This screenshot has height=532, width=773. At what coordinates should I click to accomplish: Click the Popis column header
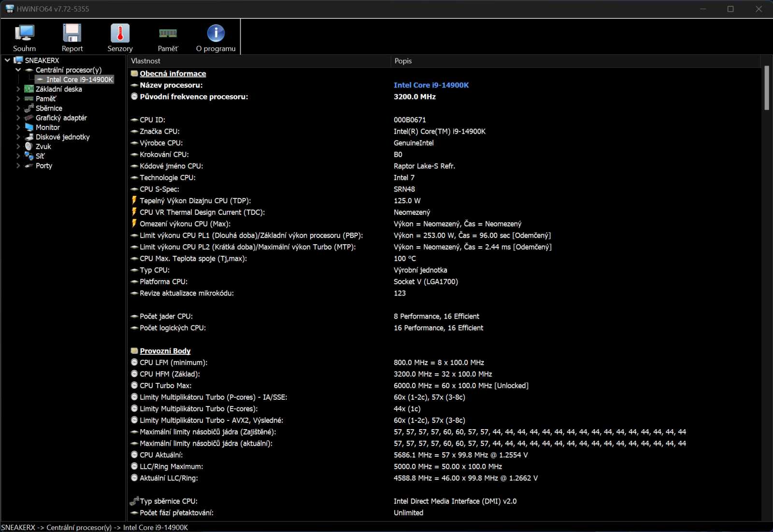click(x=575, y=61)
